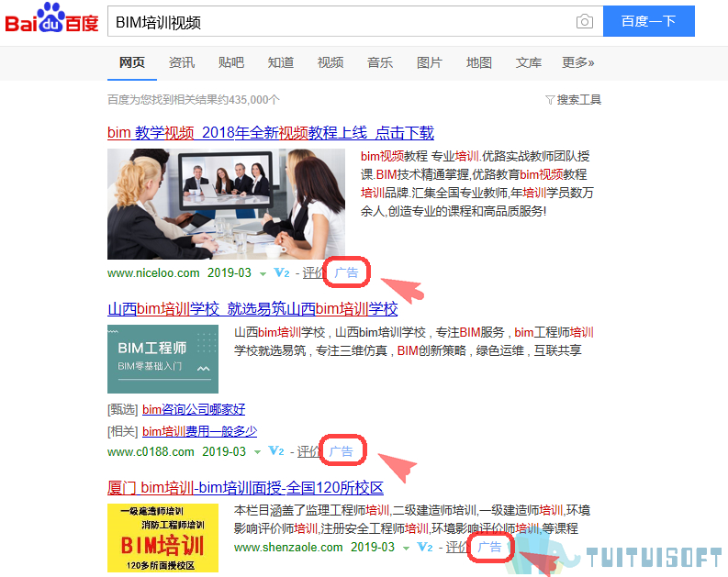Expand dropdown arrow next to shenzaole.com date

tap(407, 549)
